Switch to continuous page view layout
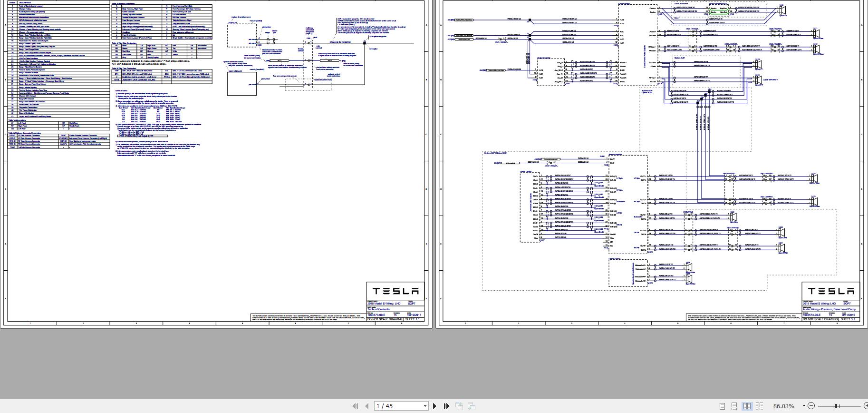 [734, 406]
